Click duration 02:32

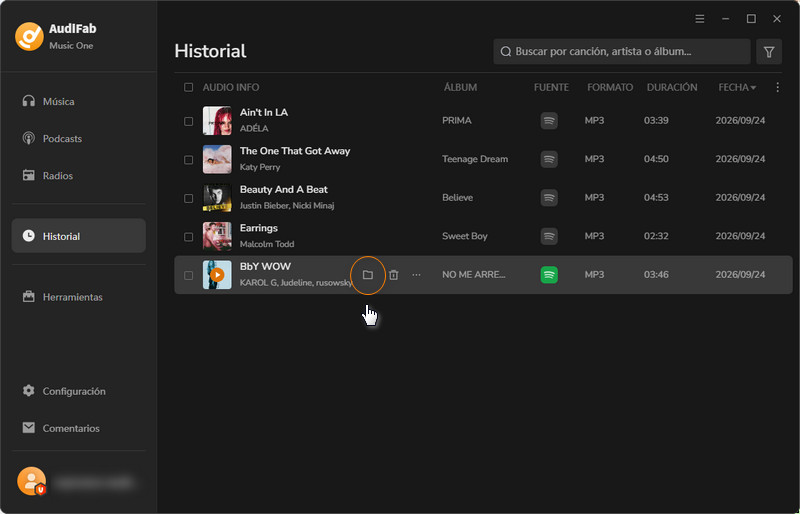pos(656,236)
